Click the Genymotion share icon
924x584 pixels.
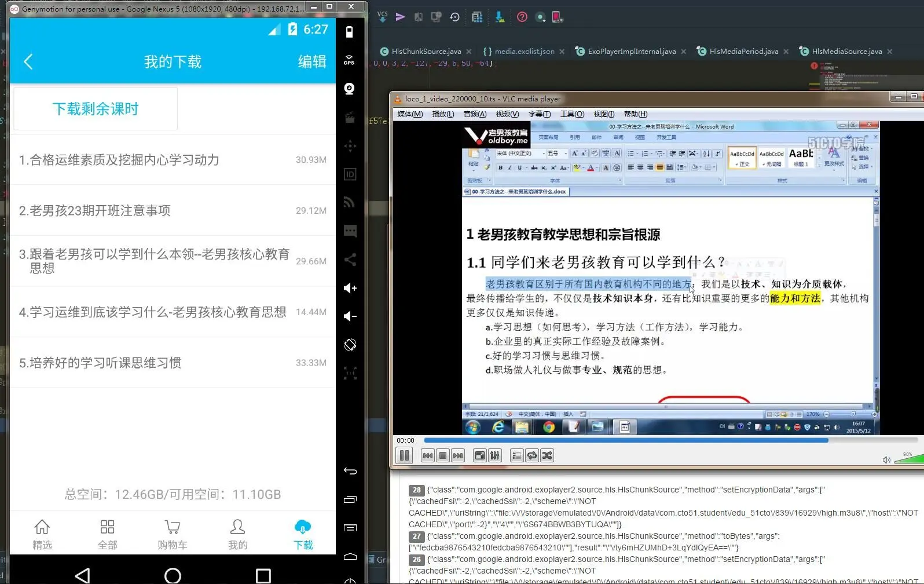click(x=350, y=259)
